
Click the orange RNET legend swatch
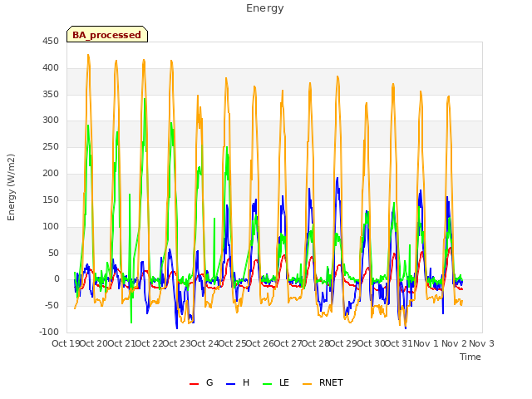coord(307,384)
